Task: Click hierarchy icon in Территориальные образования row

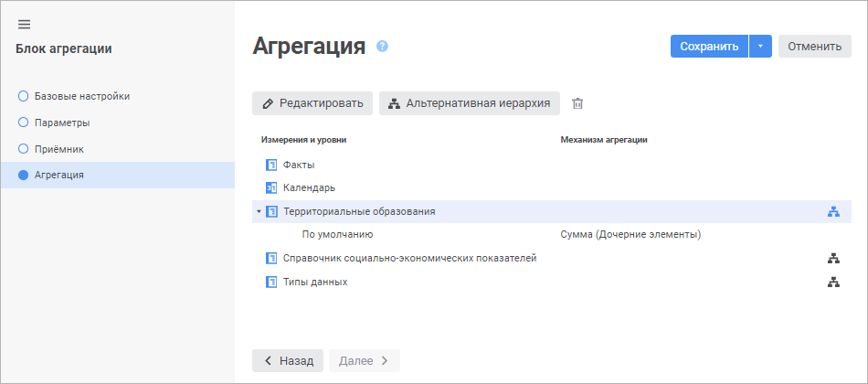Action: coord(833,211)
